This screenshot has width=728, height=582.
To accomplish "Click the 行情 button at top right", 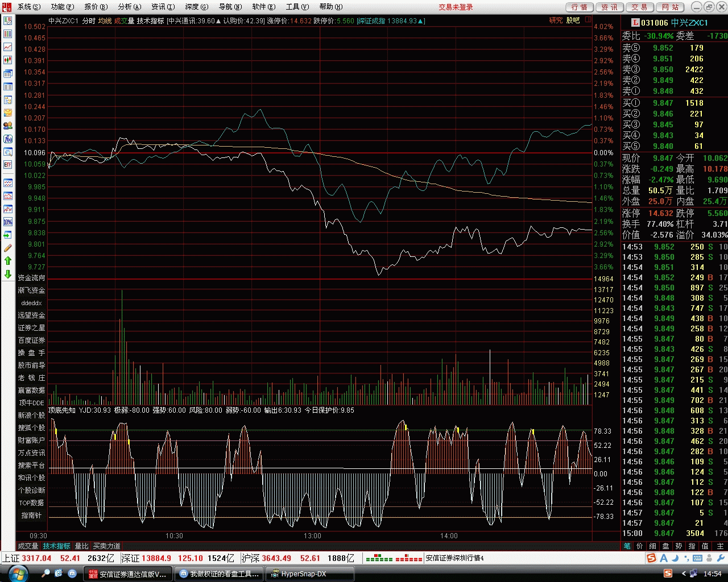I will coord(580,7).
